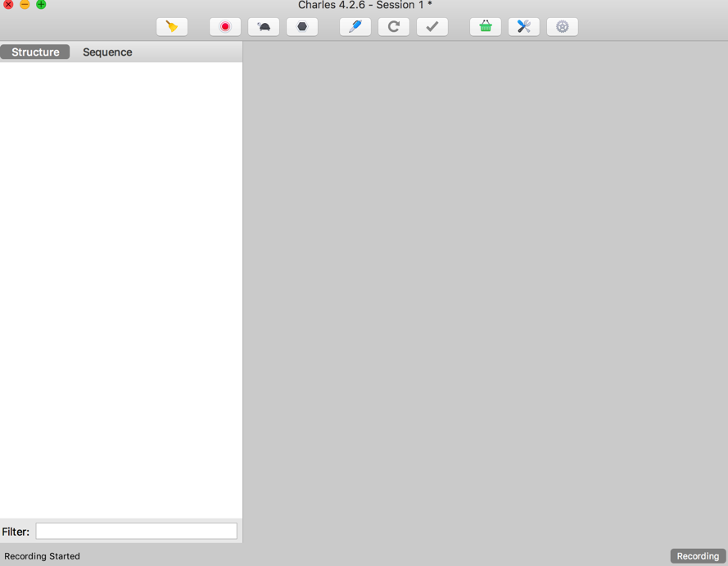The image size is (728, 566).
Task: Open the green basket icon
Action: 486,26
